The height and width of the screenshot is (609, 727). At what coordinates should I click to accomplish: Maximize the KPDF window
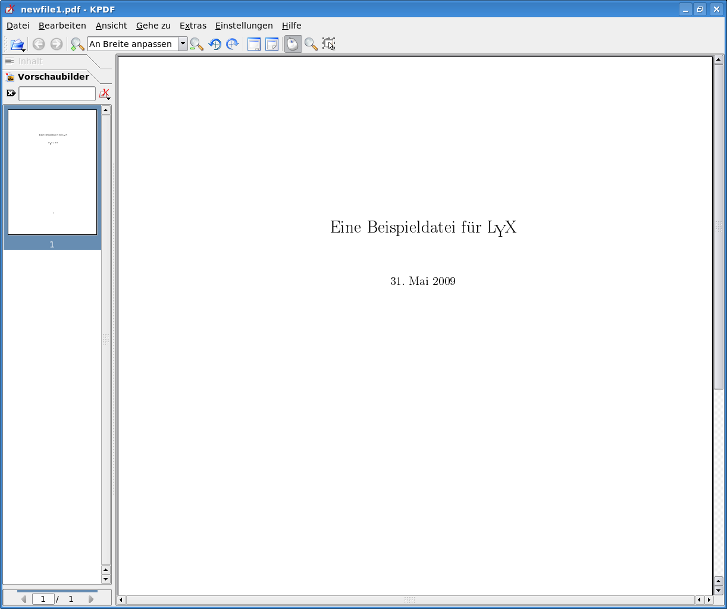[700, 9]
